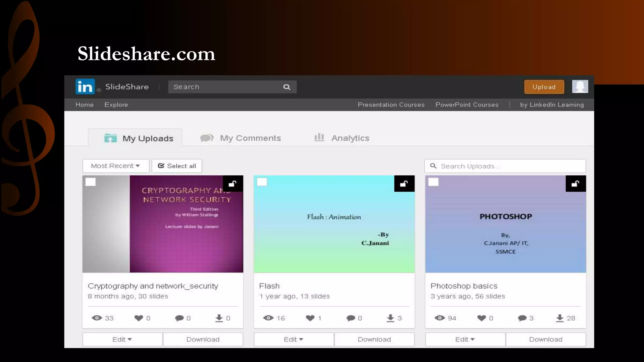Open the user profile avatar

[x=580, y=86]
